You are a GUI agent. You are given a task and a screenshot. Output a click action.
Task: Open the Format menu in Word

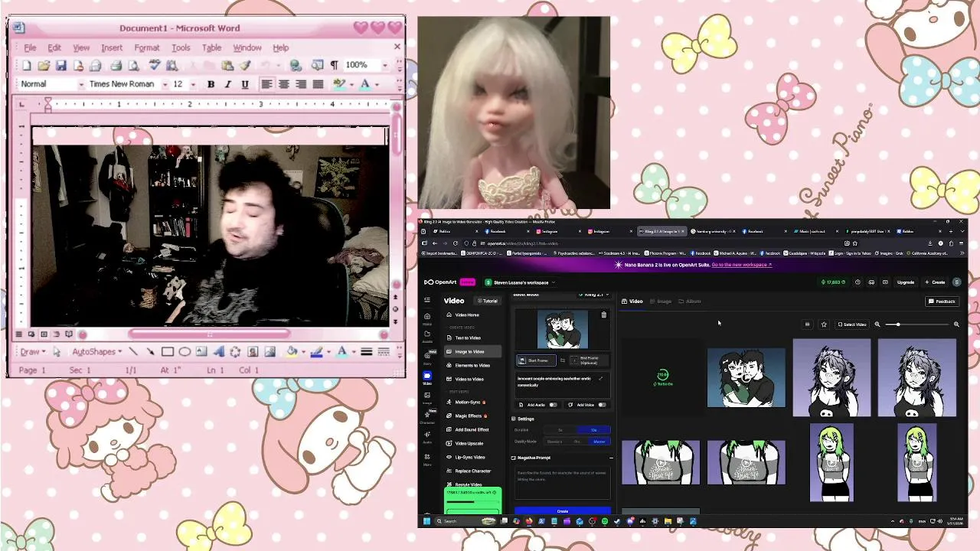(147, 47)
